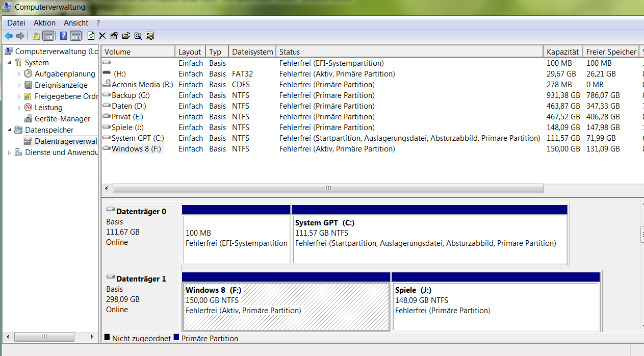Click the Datenträger 0 label
The image size is (644, 356).
(141, 212)
